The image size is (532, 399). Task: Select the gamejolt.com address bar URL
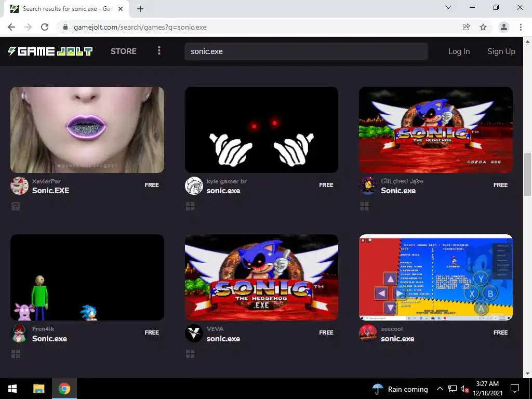(x=140, y=27)
